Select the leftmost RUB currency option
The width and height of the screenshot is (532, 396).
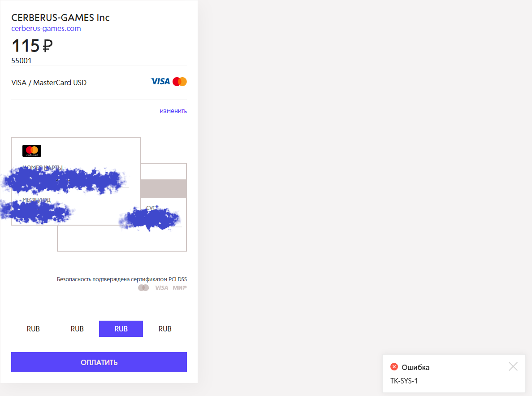pos(33,329)
